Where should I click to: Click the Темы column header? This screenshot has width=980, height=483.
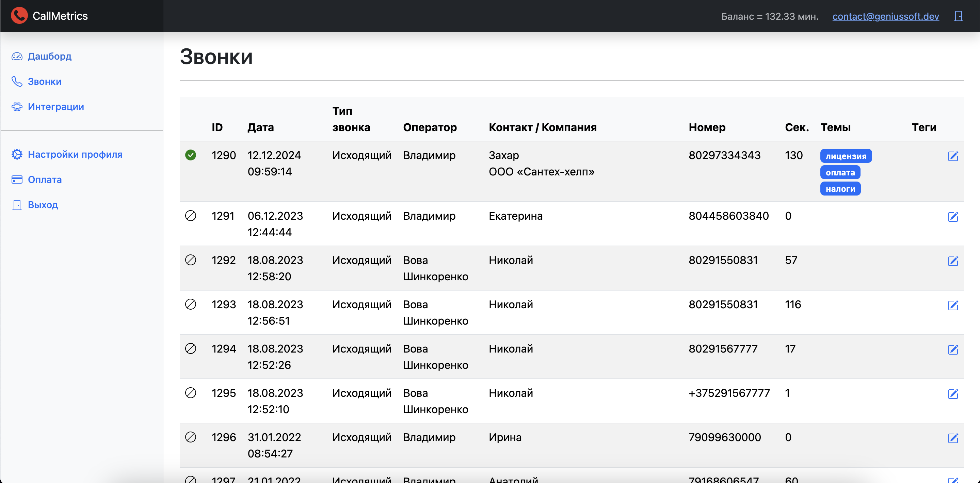coord(835,127)
